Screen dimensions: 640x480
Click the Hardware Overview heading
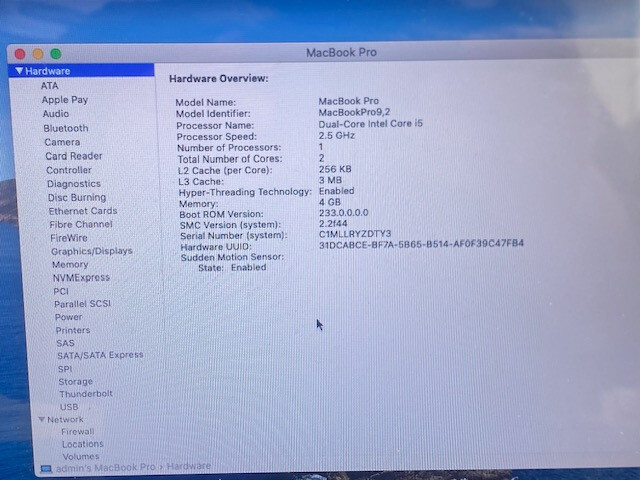(219, 78)
